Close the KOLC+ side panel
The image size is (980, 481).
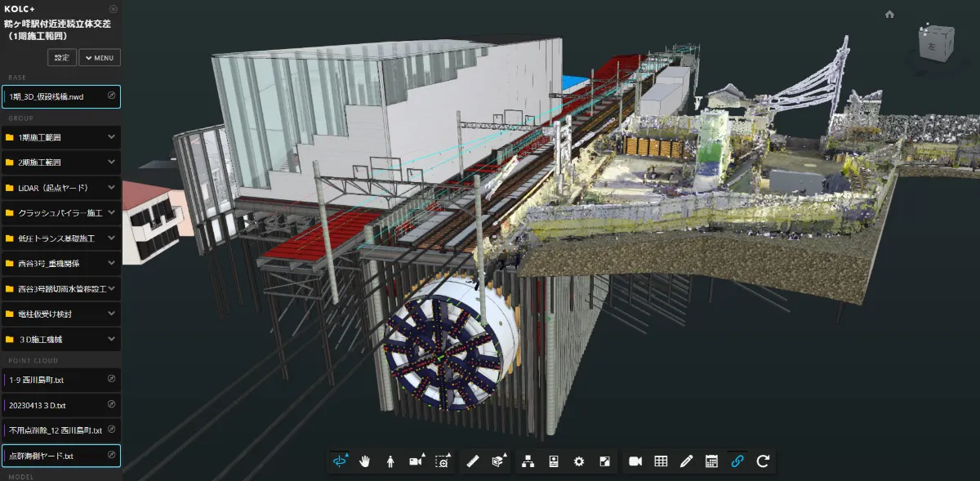[113, 9]
